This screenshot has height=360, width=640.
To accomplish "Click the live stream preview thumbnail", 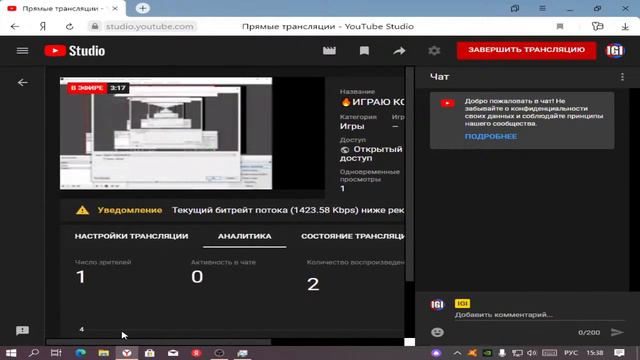I will tap(166, 133).
